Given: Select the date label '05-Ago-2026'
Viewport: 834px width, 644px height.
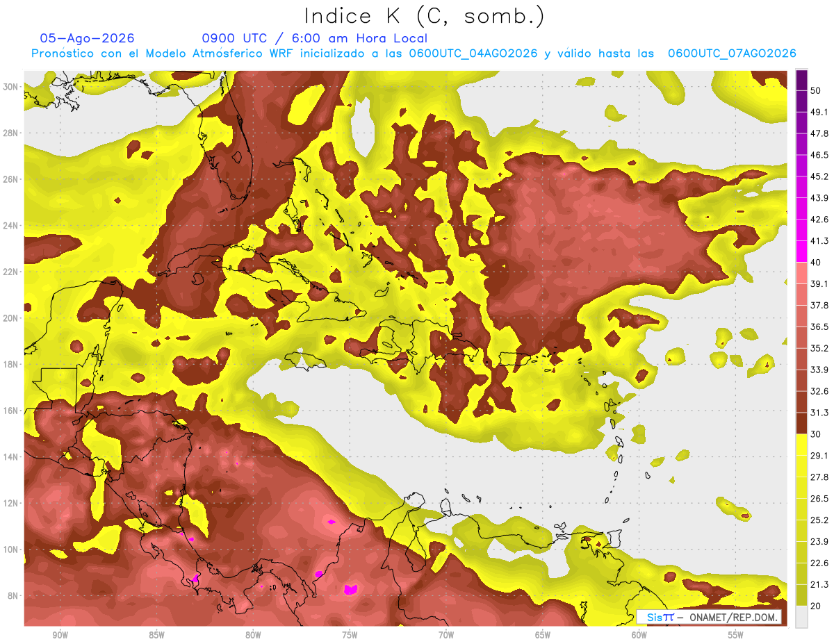Looking at the screenshot, I should point(87,38).
